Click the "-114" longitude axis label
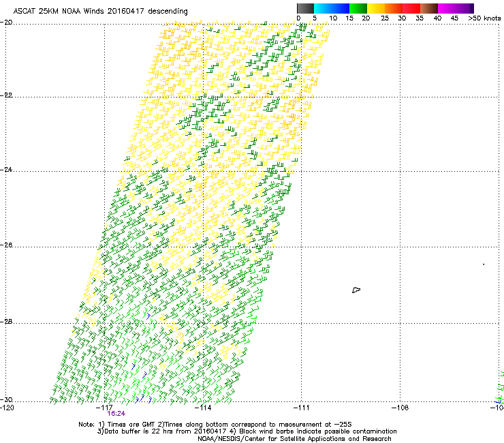The image size is (504, 443). point(203,408)
